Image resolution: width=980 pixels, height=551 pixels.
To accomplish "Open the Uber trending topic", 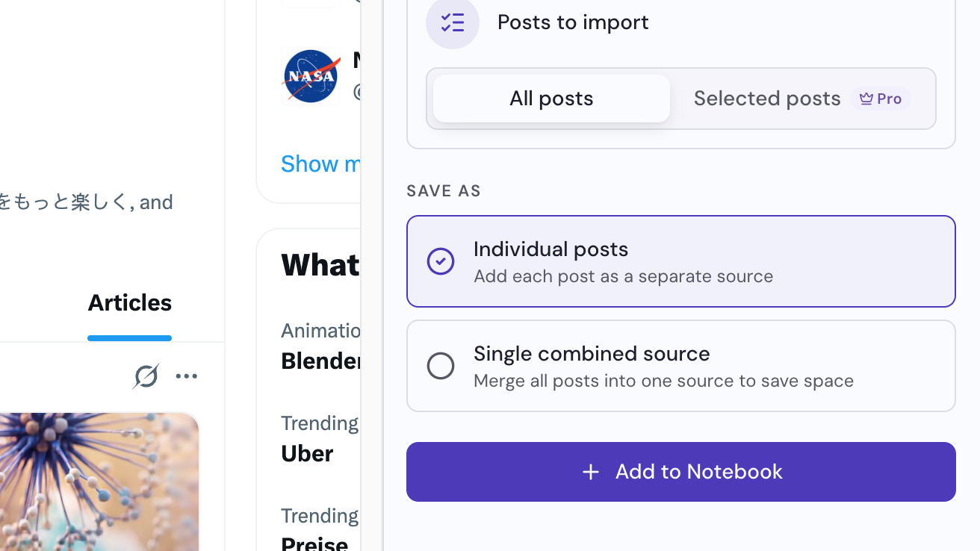I will [307, 453].
